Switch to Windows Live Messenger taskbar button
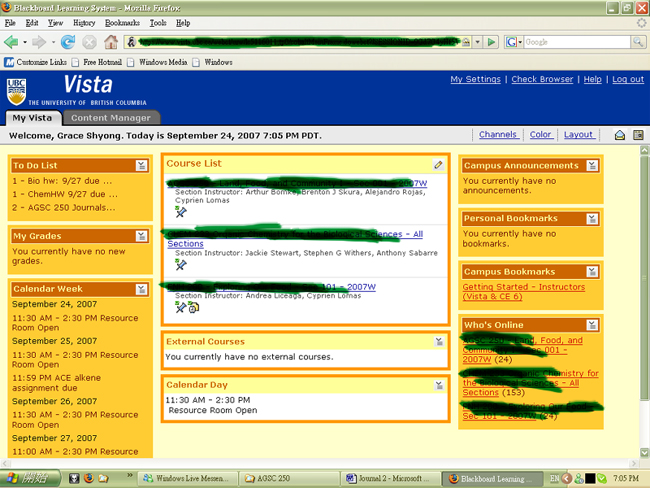This screenshot has height=488, width=650. click(188, 478)
